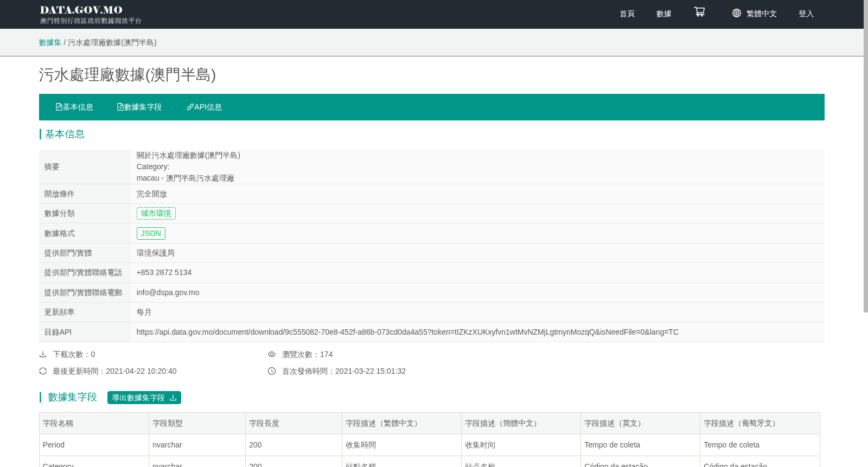The height and width of the screenshot is (467, 868).
Task: Select the phone number +853 2872 5134
Action: pos(164,272)
